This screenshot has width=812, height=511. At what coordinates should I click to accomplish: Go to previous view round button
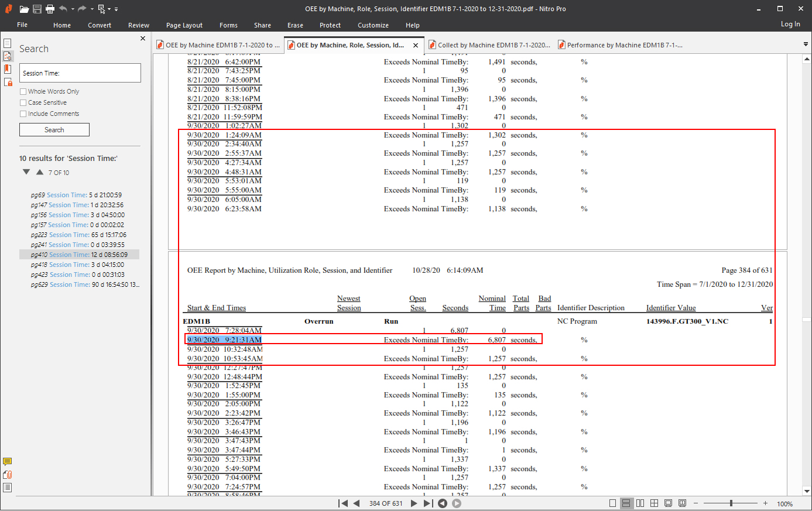click(x=443, y=503)
